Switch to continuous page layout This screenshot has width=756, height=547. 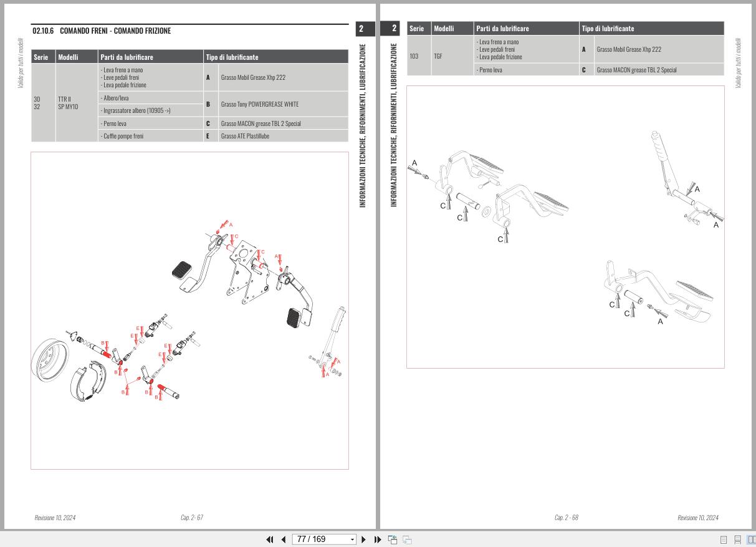pos(737,540)
